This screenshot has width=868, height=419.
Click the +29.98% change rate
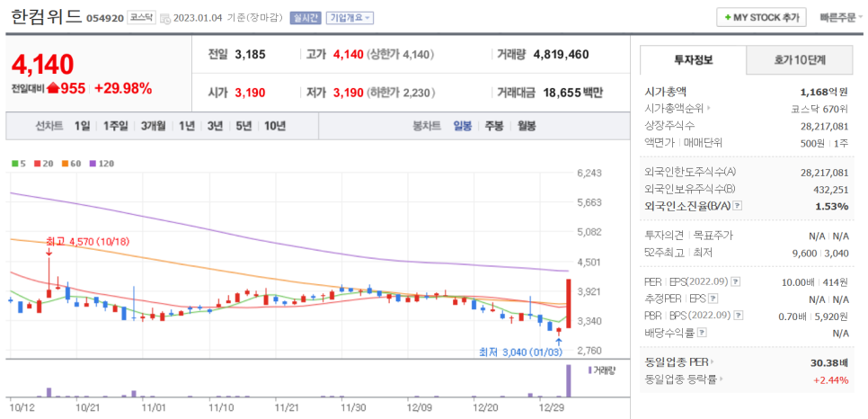click(x=123, y=87)
